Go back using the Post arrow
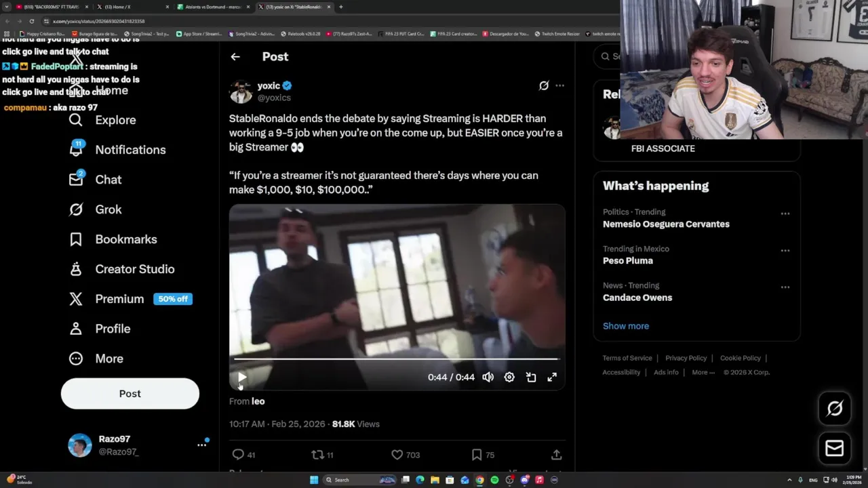The width and height of the screenshot is (868, 488). click(235, 57)
